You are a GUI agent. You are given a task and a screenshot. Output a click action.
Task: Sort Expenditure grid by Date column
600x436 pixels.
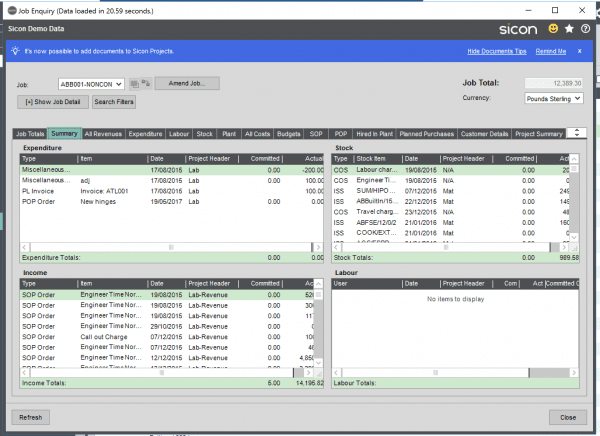[166, 158]
